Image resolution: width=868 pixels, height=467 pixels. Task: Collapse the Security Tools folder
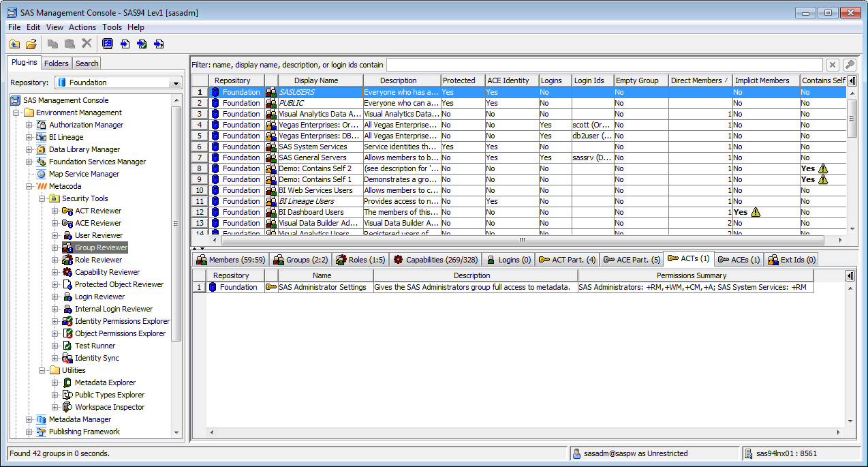(42, 198)
